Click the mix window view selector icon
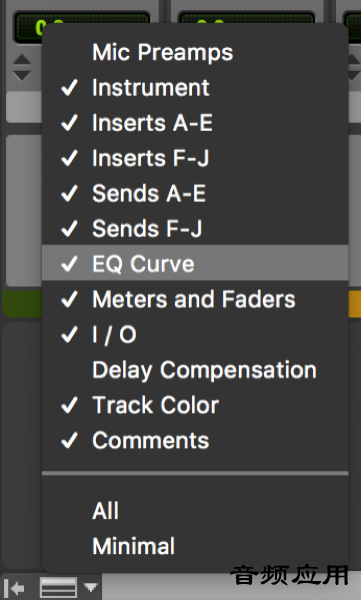 tap(58, 587)
